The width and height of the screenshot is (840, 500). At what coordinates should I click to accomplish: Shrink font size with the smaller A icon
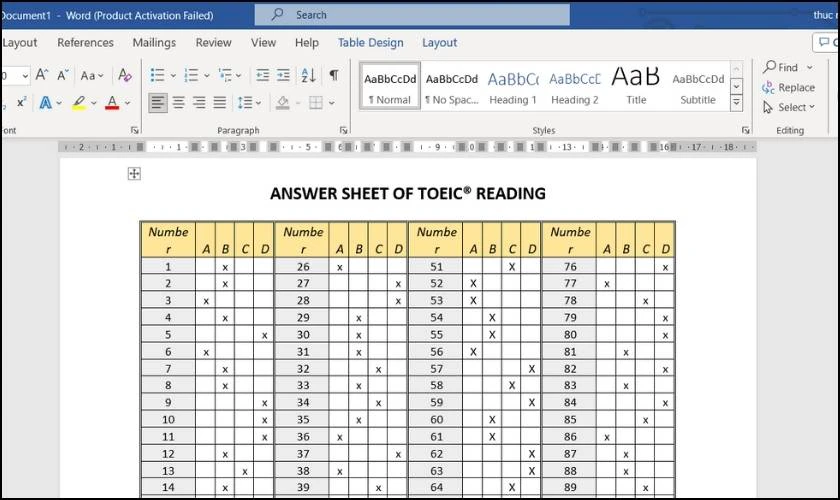[x=63, y=76]
